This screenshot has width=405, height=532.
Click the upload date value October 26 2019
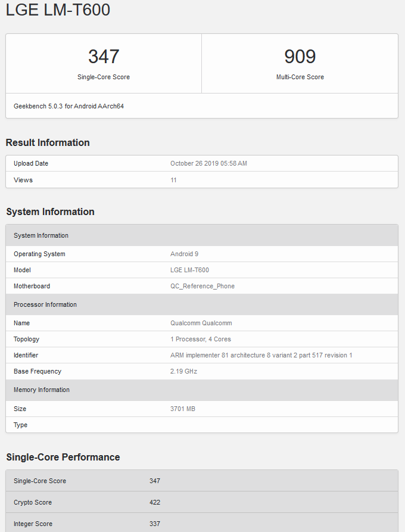208,163
